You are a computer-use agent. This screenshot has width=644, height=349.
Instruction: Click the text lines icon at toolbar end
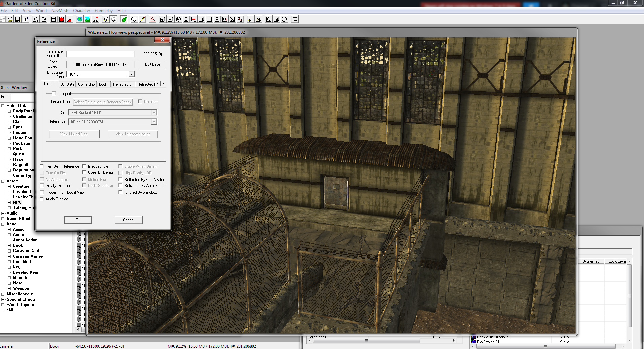click(x=295, y=20)
